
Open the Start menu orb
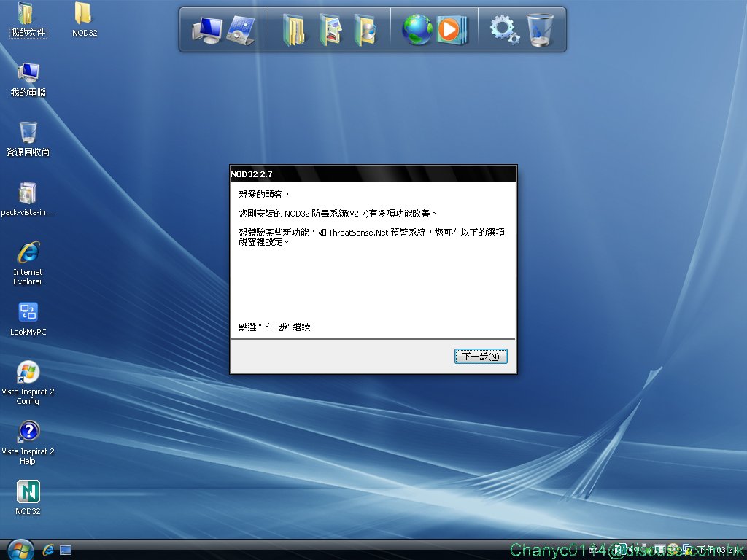(20, 550)
